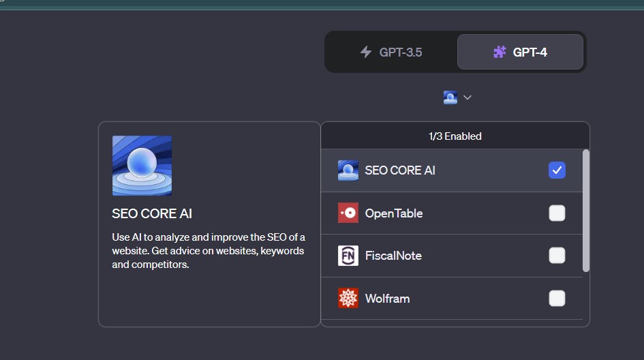Click the FiscalNote FN logo icon
The width and height of the screenshot is (644, 360).
click(348, 256)
